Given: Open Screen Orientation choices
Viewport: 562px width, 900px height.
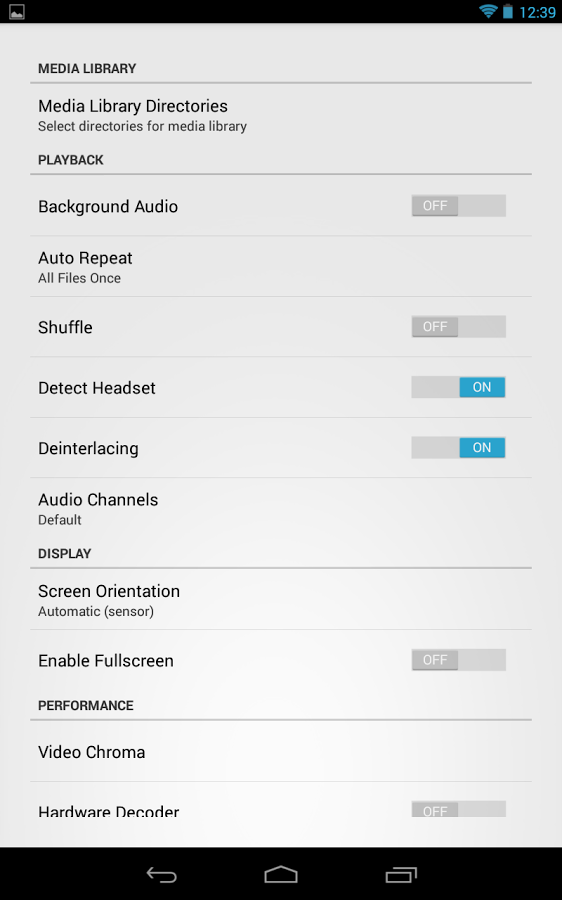Looking at the screenshot, I should (x=281, y=599).
